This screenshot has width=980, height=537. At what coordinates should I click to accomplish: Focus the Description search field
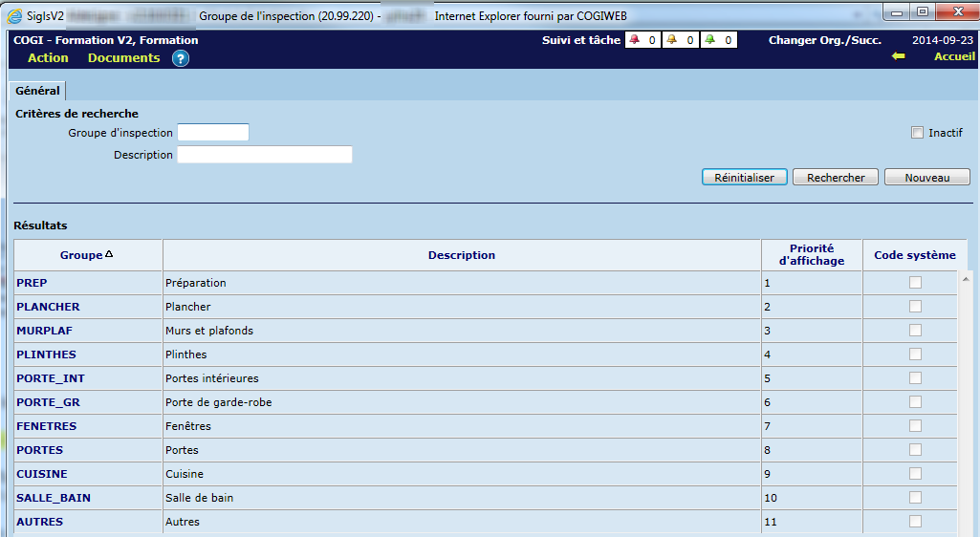tap(265, 155)
